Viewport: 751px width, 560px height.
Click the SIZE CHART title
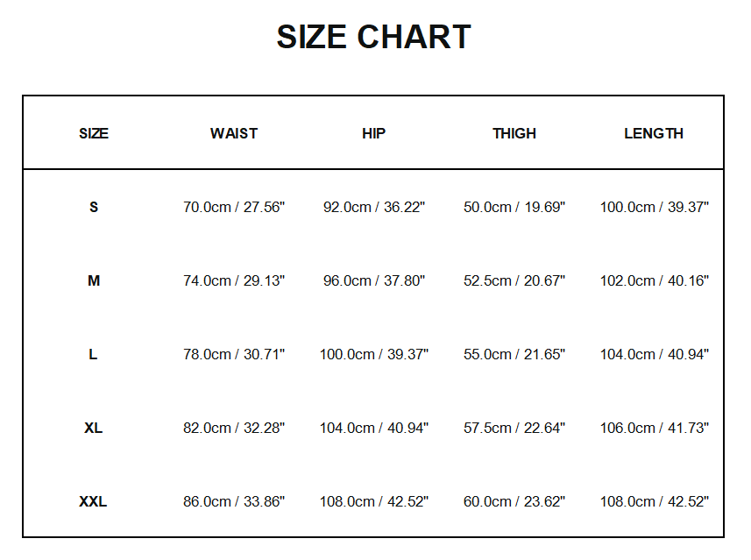pyautogui.click(x=374, y=38)
